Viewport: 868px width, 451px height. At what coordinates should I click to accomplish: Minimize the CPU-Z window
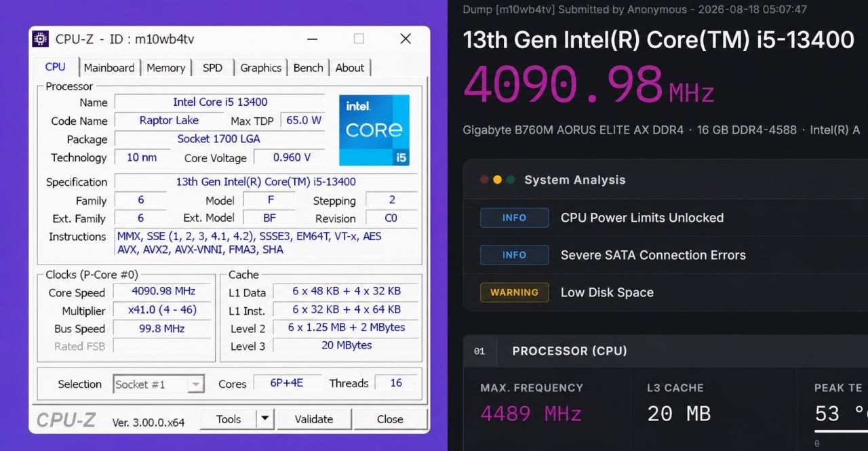point(313,39)
